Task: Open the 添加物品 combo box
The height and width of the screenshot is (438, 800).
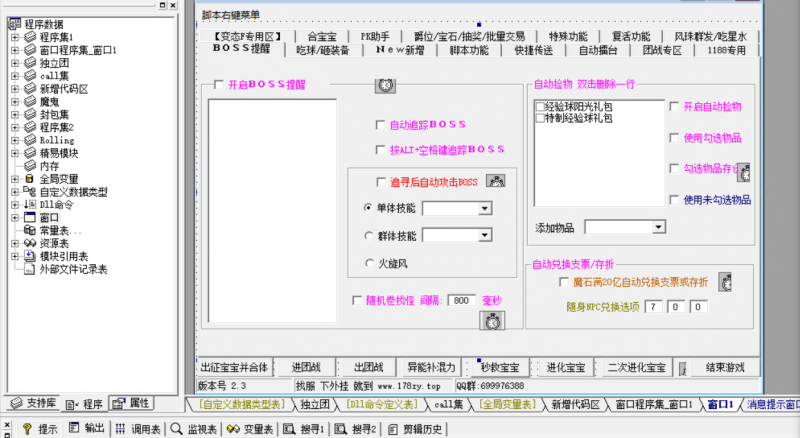Action: [659, 227]
